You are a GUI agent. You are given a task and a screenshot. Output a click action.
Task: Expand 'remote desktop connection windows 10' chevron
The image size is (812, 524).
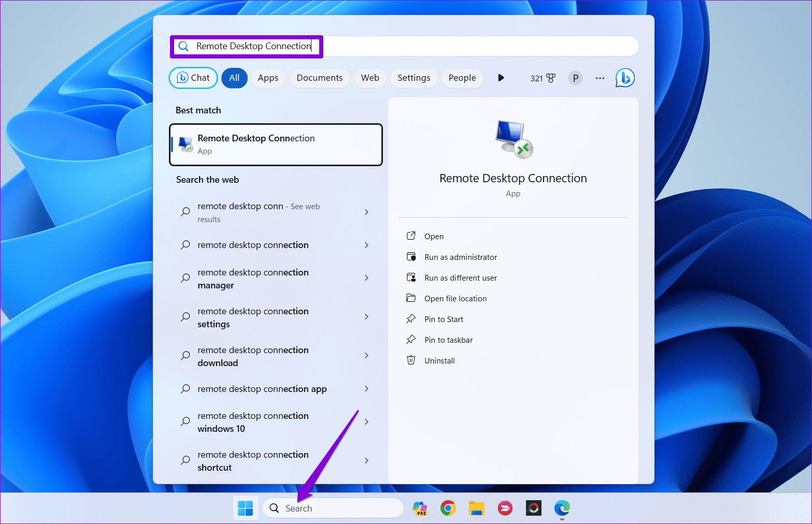click(x=366, y=422)
